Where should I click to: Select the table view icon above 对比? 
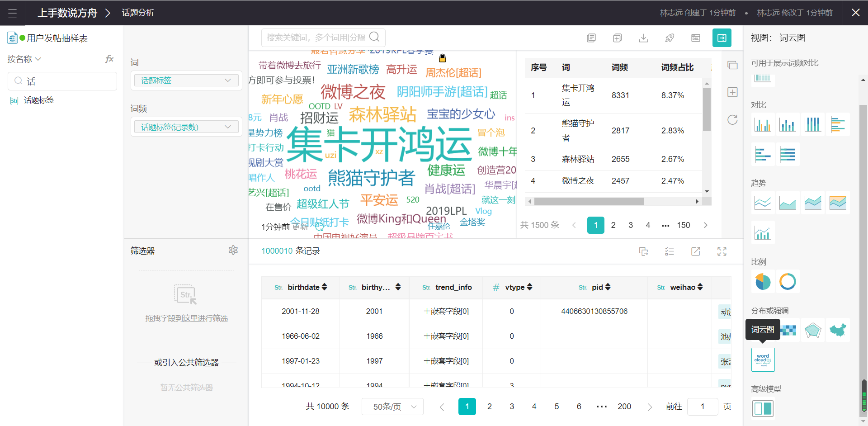tap(763, 79)
